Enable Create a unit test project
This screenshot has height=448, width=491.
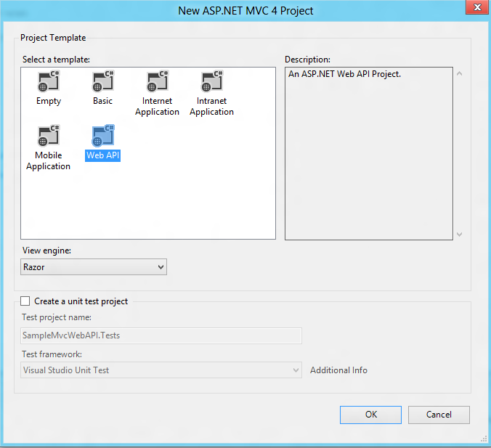(x=25, y=301)
